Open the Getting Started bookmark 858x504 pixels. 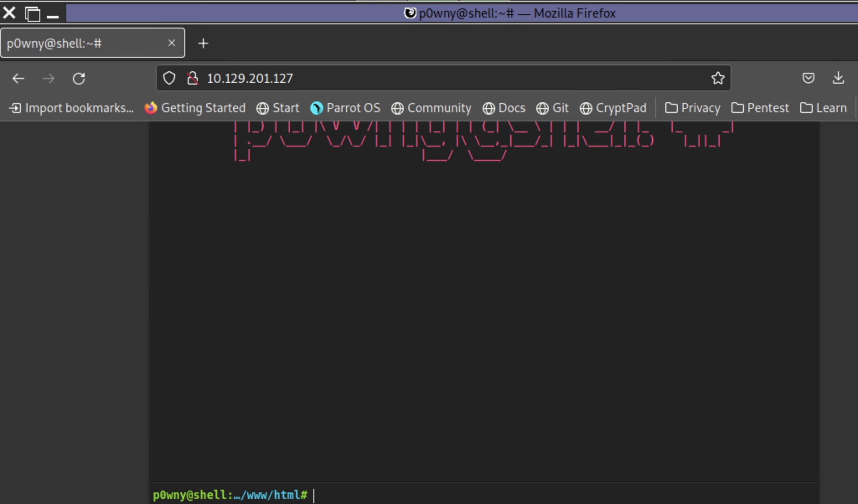195,108
